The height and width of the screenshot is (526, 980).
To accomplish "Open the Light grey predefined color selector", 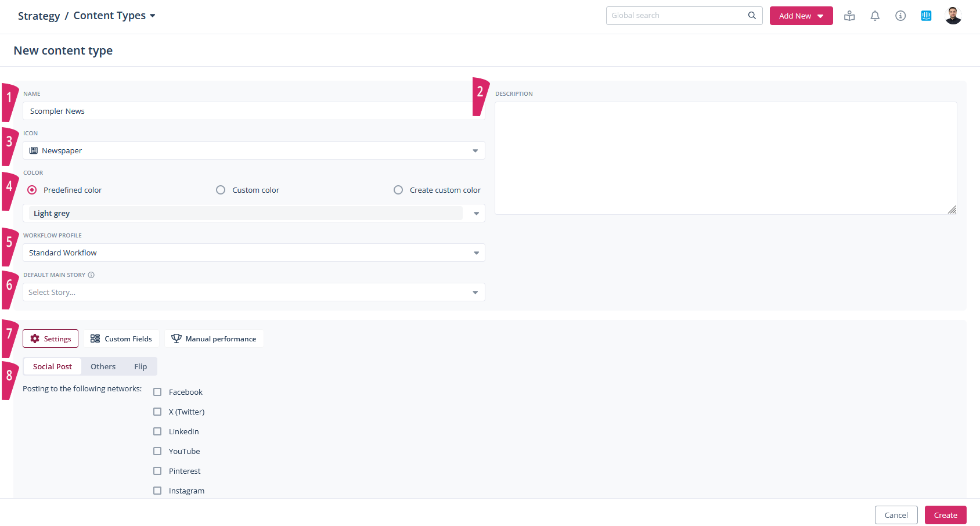I will [254, 213].
